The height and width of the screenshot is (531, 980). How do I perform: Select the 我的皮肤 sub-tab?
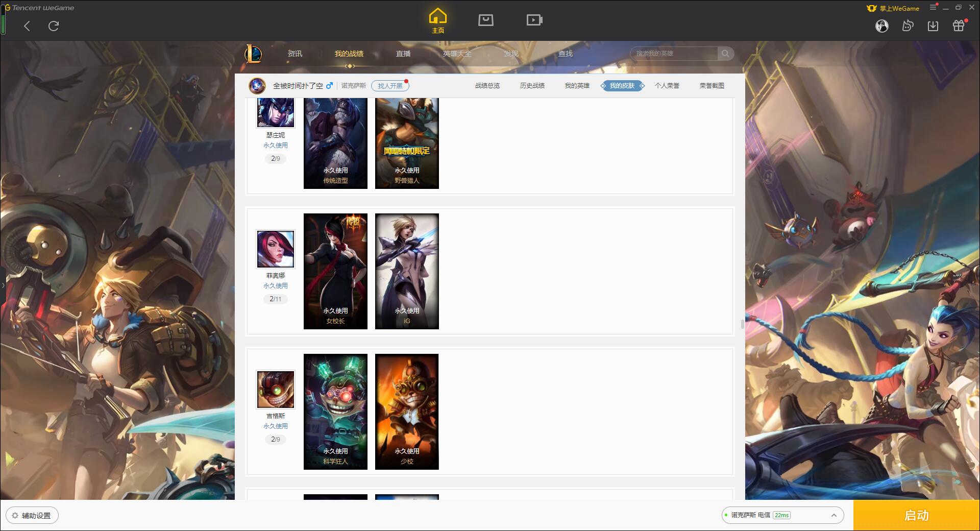click(622, 86)
